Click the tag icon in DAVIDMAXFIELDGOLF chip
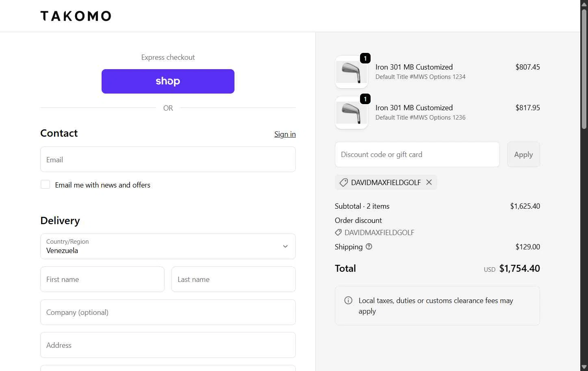This screenshot has height=371, width=588. tap(343, 183)
